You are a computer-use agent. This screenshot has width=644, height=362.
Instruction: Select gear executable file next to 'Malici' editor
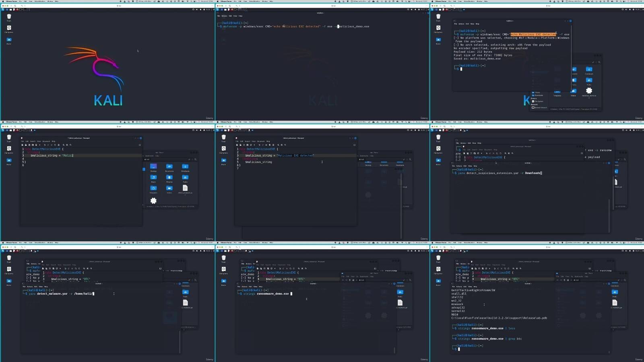coord(153,201)
